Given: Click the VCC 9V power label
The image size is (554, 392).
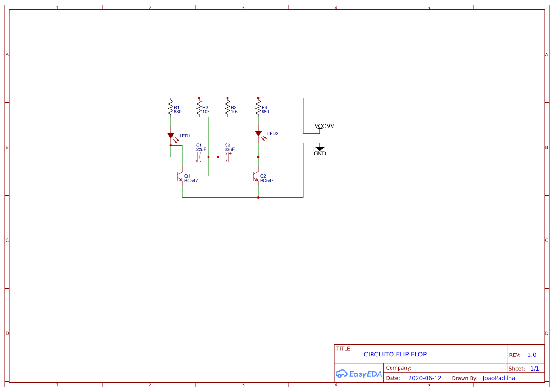Looking at the screenshot, I should pyautogui.click(x=324, y=126).
